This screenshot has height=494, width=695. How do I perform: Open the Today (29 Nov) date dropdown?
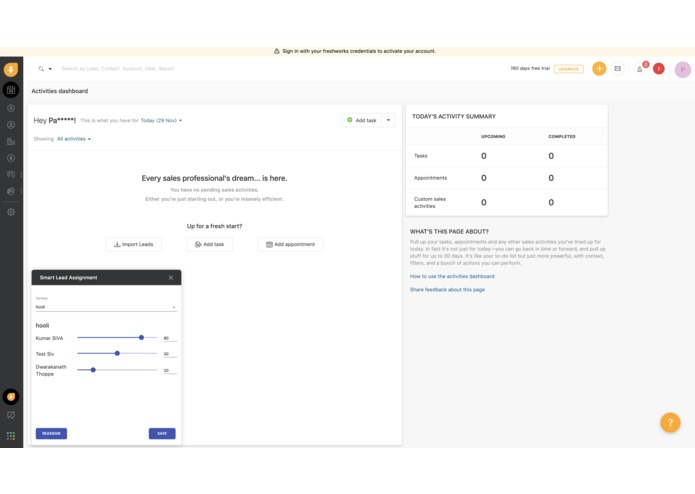click(x=161, y=121)
